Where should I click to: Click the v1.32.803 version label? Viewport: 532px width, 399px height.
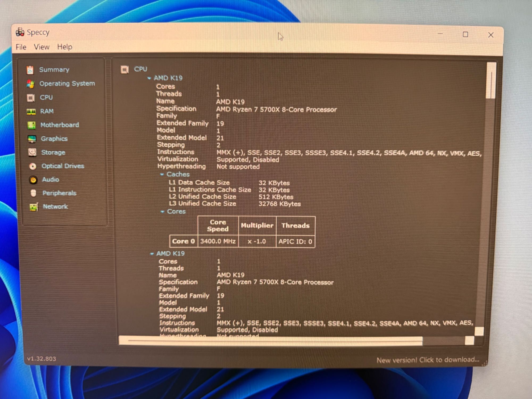tap(41, 359)
